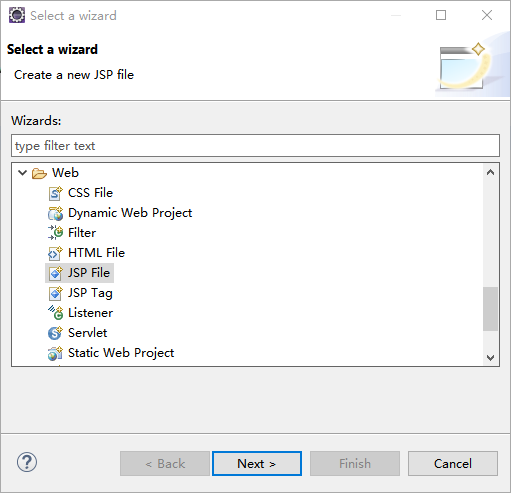
Task: Select the HTML File icon
Action: point(55,253)
